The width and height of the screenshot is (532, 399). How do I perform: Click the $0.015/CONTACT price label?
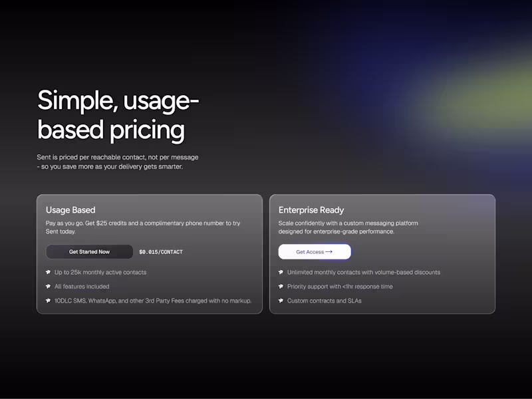click(161, 252)
